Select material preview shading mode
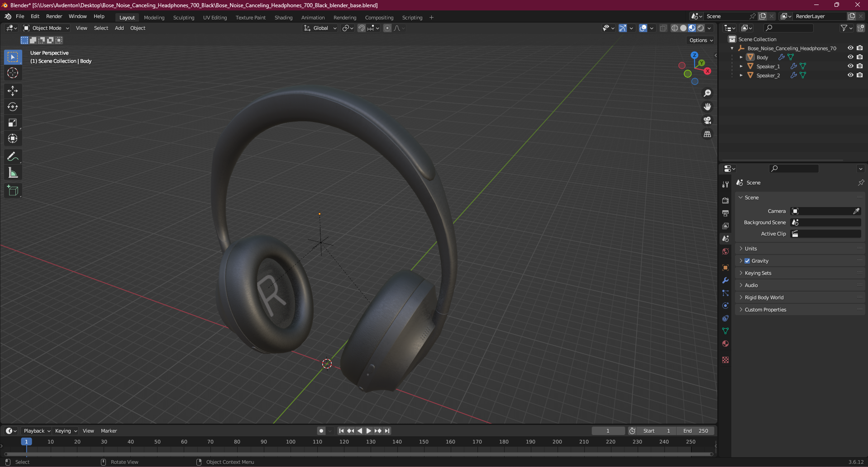 [x=692, y=28]
